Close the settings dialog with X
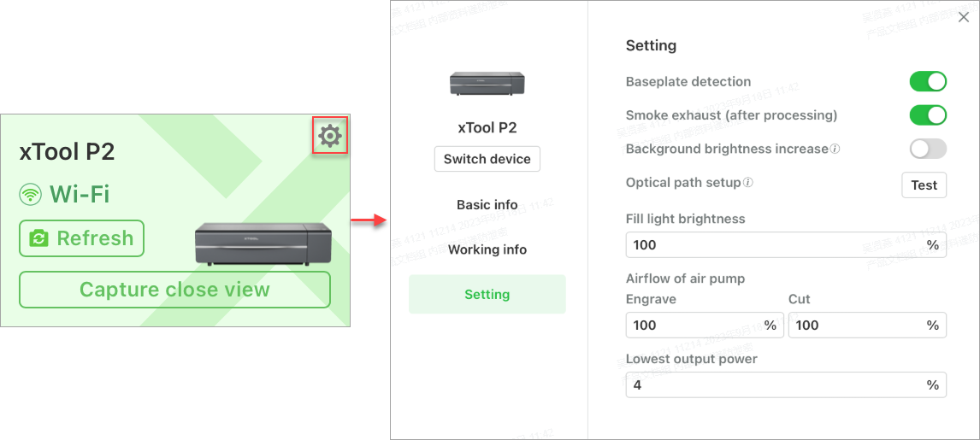This screenshot has height=440, width=980. 965,18
